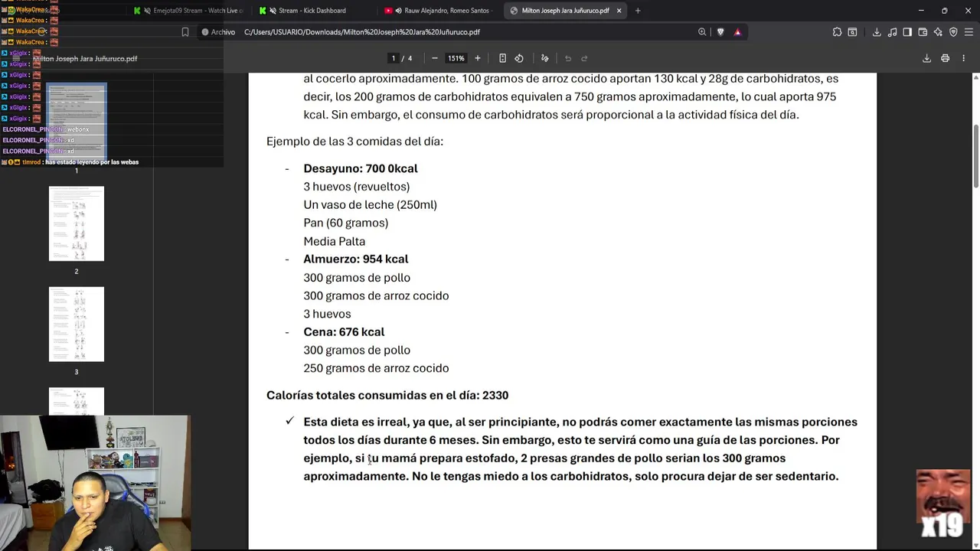Open page 1 thumbnail in sidebar

click(x=77, y=122)
